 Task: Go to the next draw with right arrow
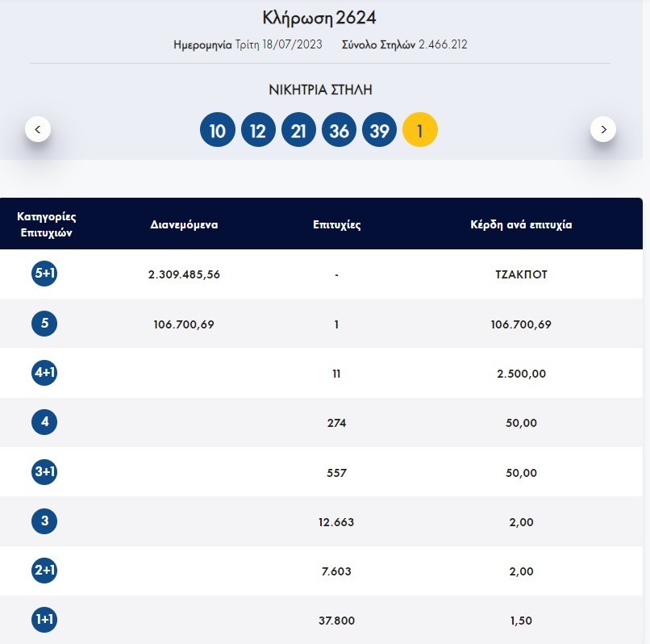pos(603,129)
